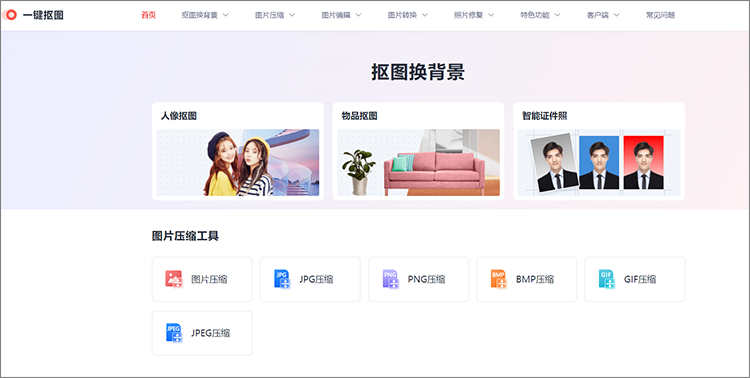750x378 pixels.
Task: Expand the 图片压缩 nav menu chevron
Action: tap(292, 15)
